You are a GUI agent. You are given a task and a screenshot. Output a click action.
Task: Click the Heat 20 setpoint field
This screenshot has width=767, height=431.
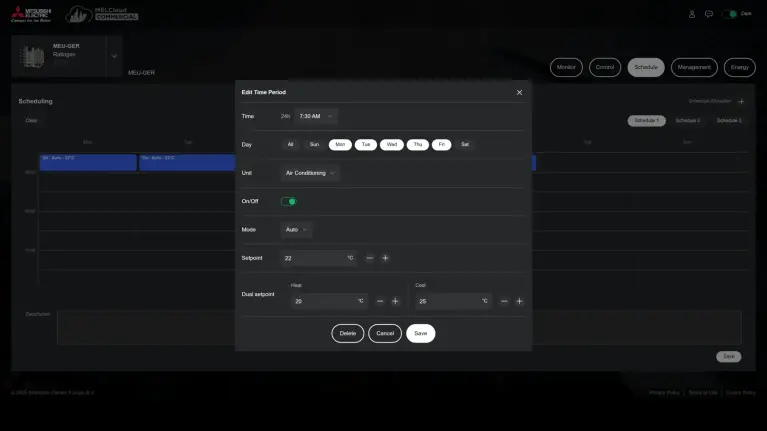click(x=329, y=301)
